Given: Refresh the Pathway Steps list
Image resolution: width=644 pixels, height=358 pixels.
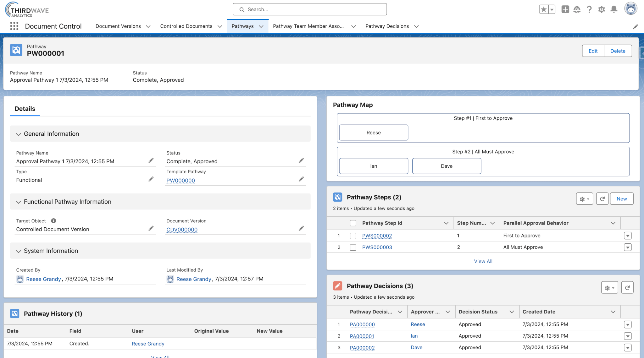Looking at the screenshot, I should (602, 199).
